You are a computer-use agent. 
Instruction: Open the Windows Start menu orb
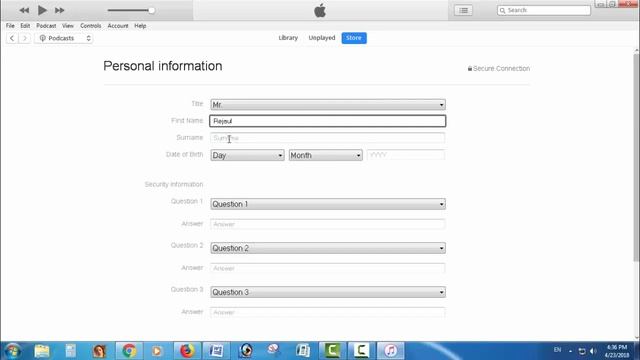tap(12, 351)
